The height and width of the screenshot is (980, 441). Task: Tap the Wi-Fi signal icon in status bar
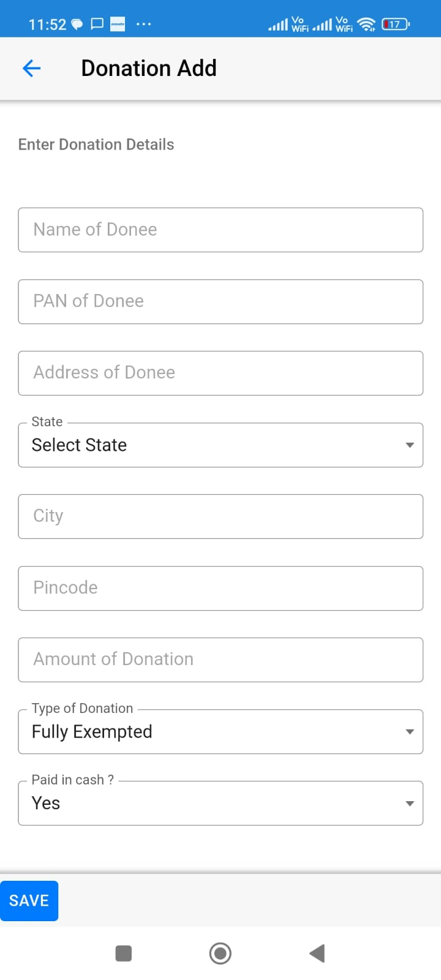366,24
